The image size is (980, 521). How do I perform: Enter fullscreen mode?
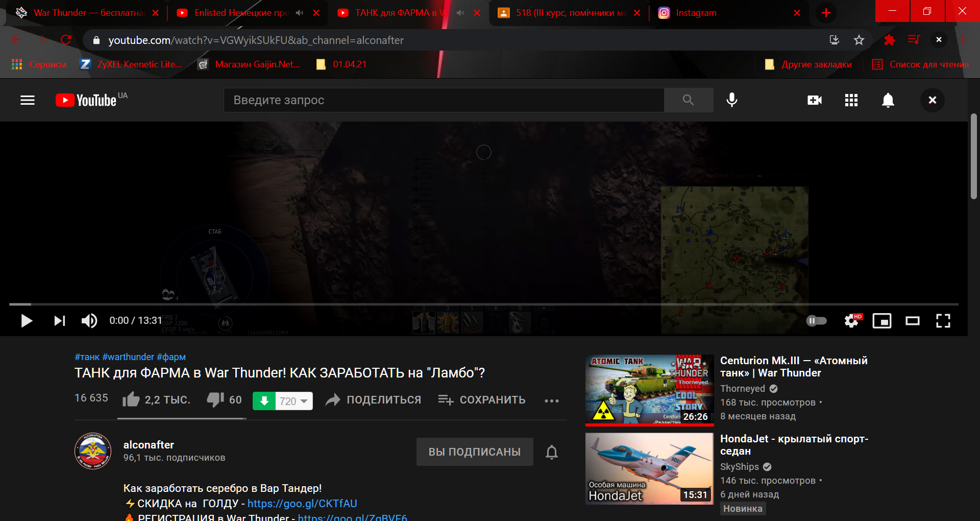tap(943, 321)
